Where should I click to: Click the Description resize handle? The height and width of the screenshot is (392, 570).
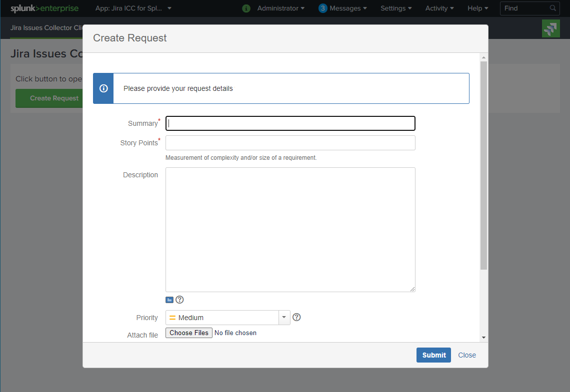pos(412,289)
